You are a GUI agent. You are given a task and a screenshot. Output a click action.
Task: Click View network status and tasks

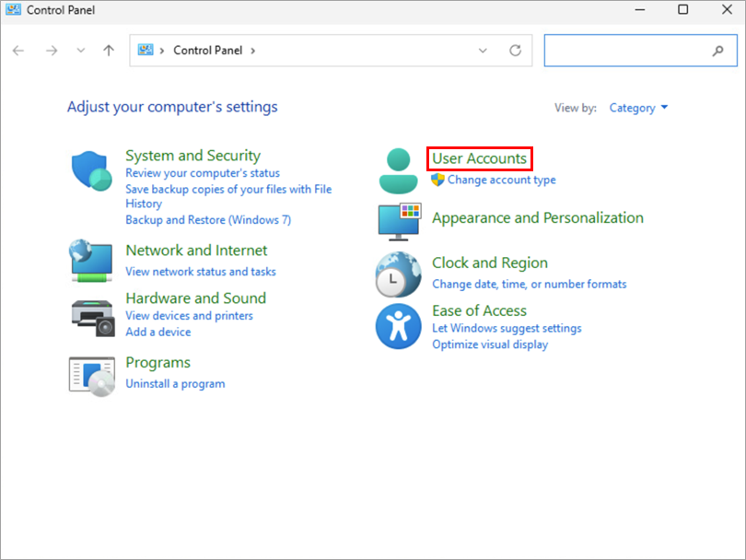pyautogui.click(x=200, y=272)
